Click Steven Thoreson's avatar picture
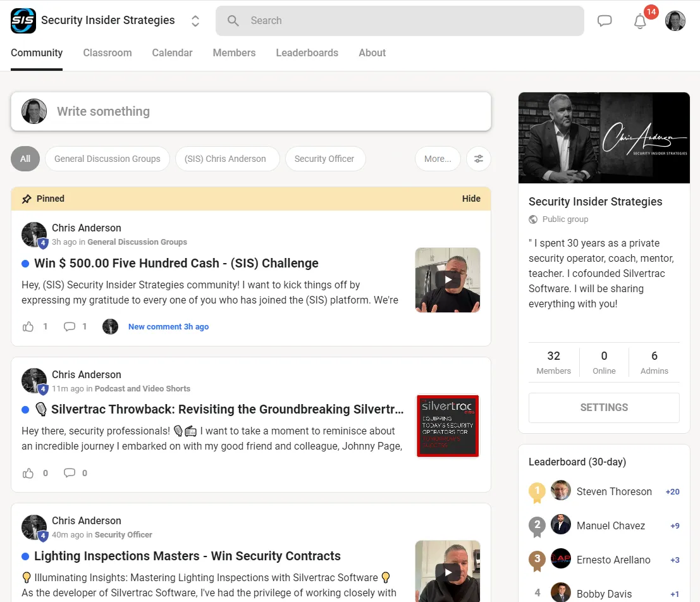This screenshot has width=700, height=602. tap(561, 490)
